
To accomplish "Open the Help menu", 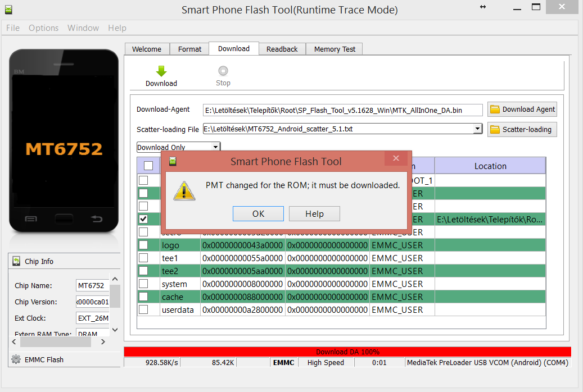I will (117, 28).
